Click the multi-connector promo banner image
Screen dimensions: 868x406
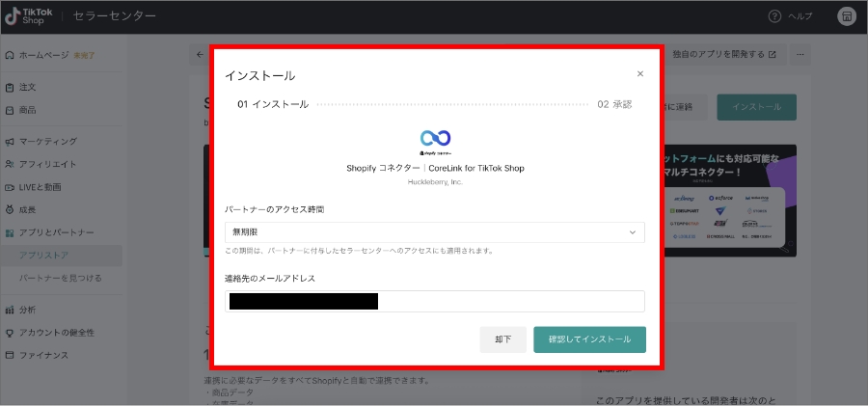[x=730, y=201]
